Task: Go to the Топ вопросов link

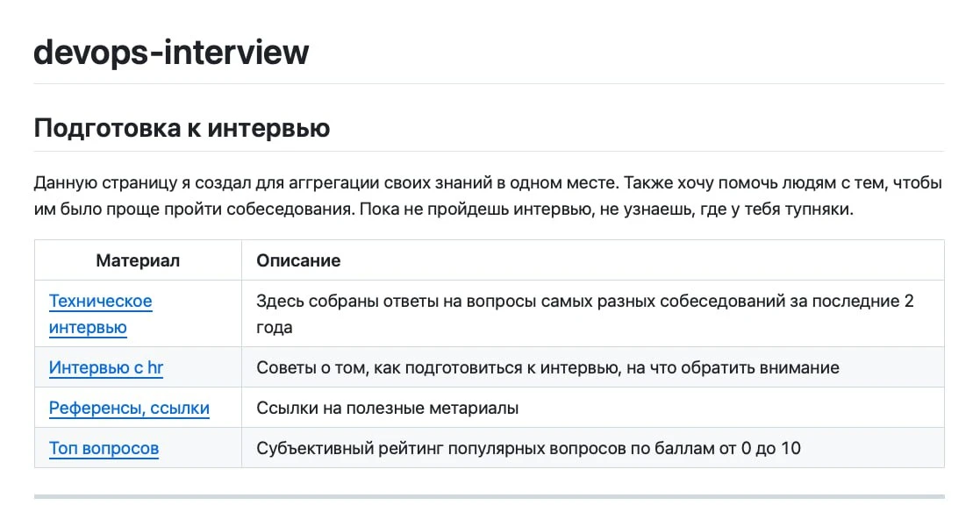Action: (104, 449)
